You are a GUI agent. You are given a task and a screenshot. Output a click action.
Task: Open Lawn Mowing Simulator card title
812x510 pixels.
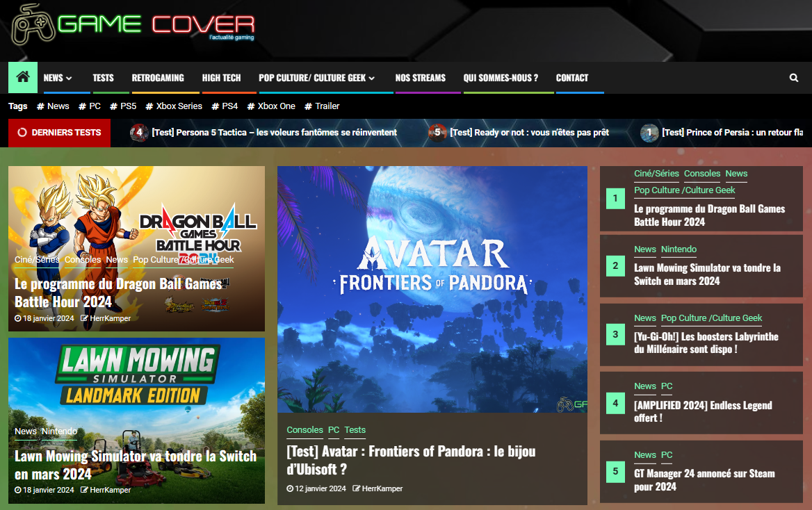click(136, 465)
